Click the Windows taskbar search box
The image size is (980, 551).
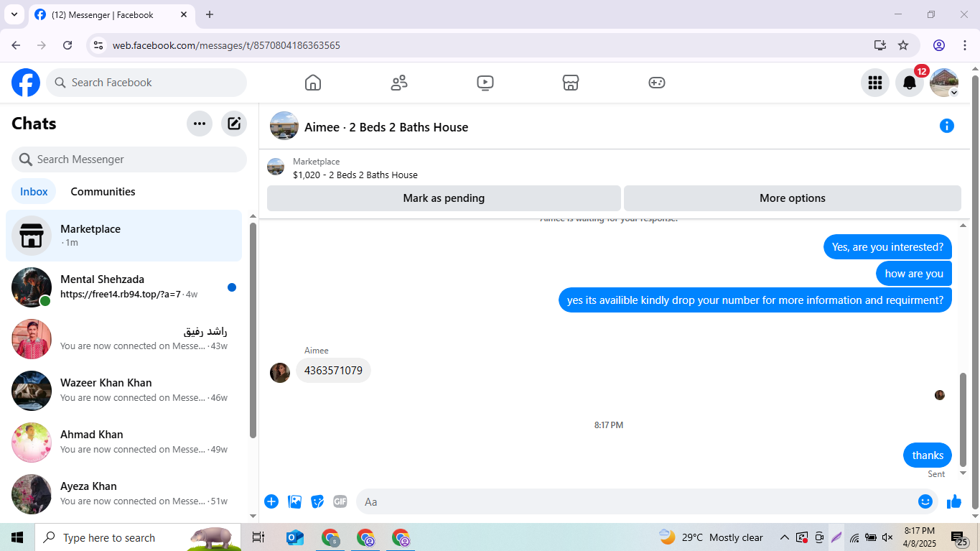pyautogui.click(x=138, y=537)
